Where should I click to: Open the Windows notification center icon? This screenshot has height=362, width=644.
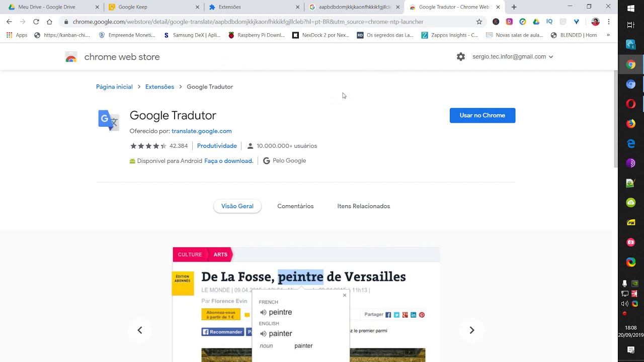[631, 350]
